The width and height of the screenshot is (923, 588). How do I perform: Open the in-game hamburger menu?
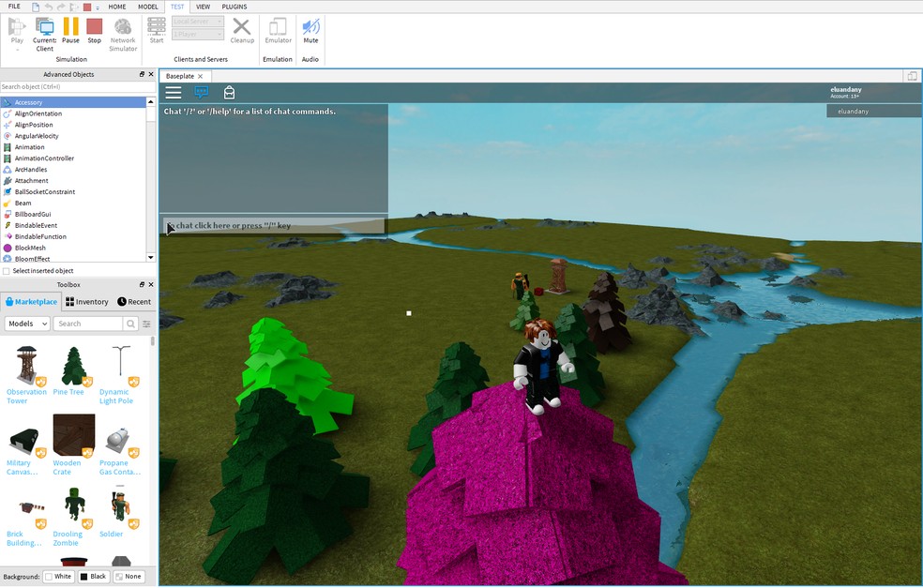point(173,93)
